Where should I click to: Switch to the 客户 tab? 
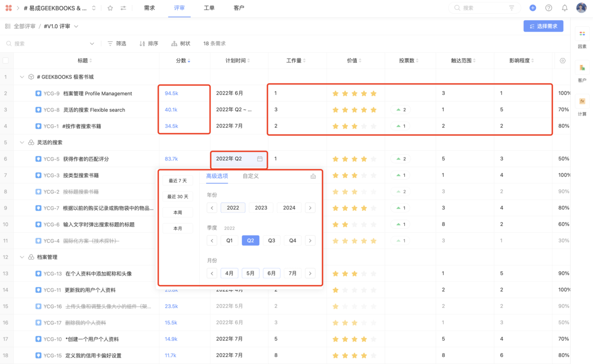239,8
